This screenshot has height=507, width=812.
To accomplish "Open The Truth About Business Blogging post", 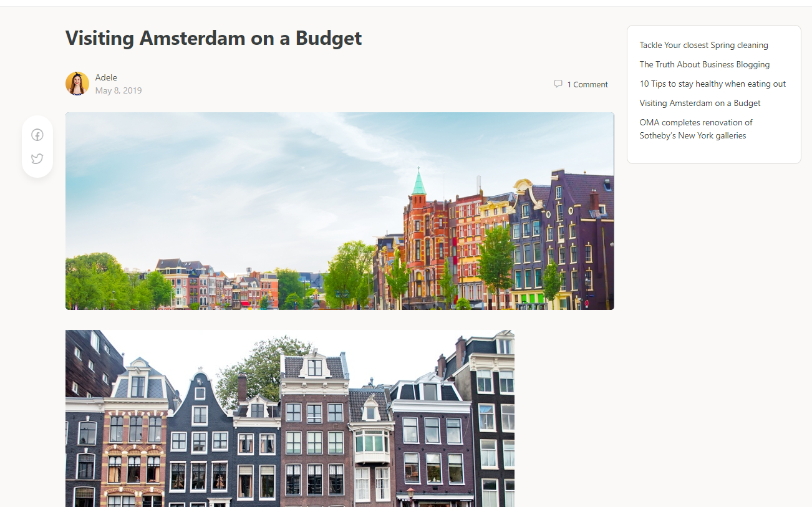I will [x=705, y=64].
